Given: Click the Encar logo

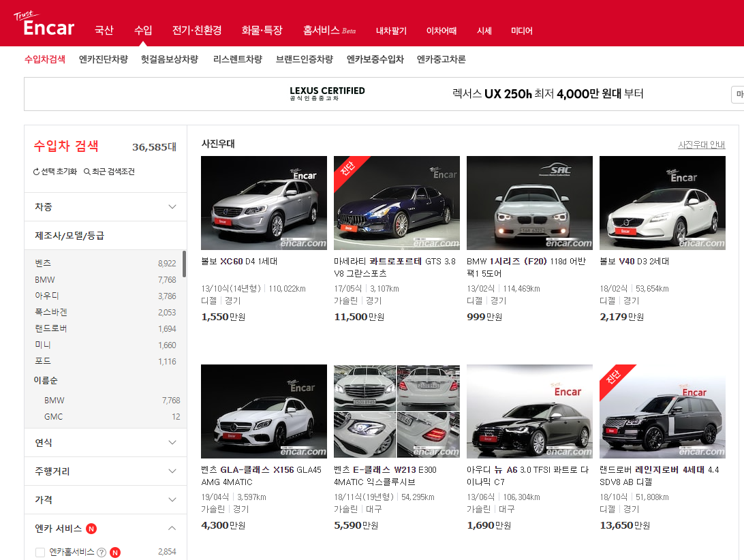Looking at the screenshot, I should tap(44, 24).
